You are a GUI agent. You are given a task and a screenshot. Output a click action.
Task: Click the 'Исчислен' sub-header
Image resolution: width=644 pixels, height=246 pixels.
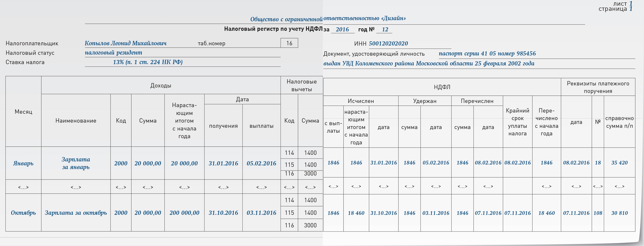click(361, 101)
